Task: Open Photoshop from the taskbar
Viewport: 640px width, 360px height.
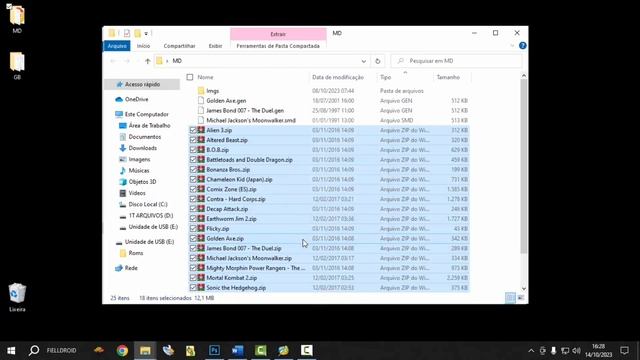Action: coord(214,350)
